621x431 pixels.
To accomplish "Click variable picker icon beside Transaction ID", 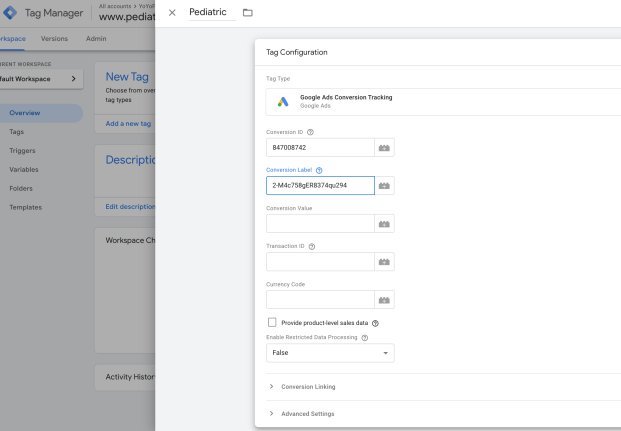I will click(384, 262).
